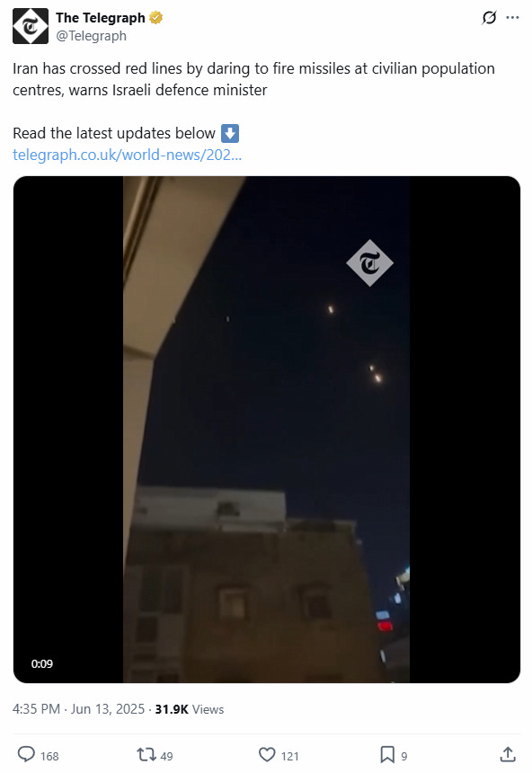Image resolution: width=532 pixels, height=773 pixels.
Task: Click the 121 likes count
Action: [x=290, y=756]
